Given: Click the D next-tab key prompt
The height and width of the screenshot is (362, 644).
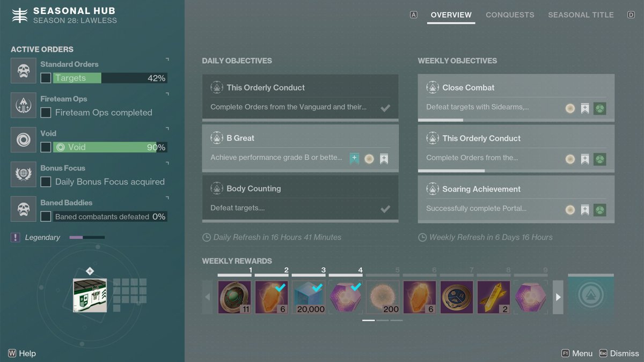Looking at the screenshot, I should pyautogui.click(x=631, y=15).
